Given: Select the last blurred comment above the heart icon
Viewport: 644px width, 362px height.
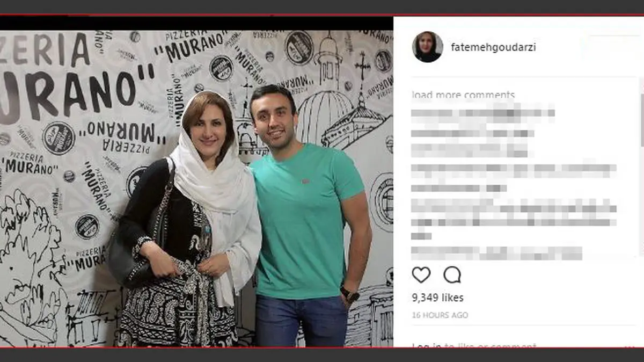Looking at the screenshot, I should pyautogui.click(x=497, y=252).
